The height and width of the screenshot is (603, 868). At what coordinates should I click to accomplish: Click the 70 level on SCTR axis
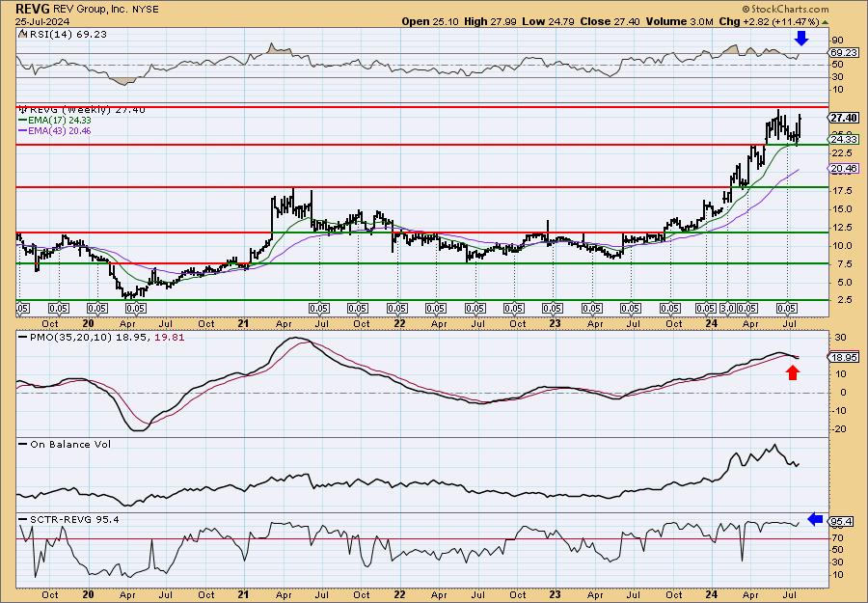pyautogui.click(x=837, y=537)
